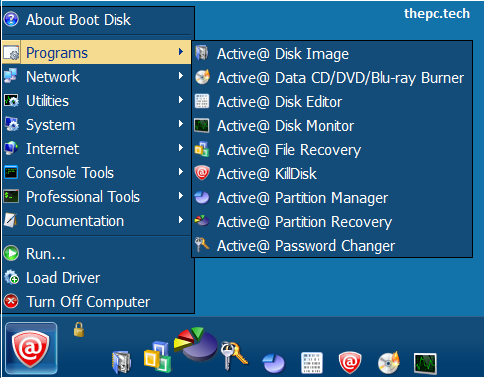Screen dimensions: 485x378
Task: Click the Password Changer keys taskbar icon
Action: (234, 356)
